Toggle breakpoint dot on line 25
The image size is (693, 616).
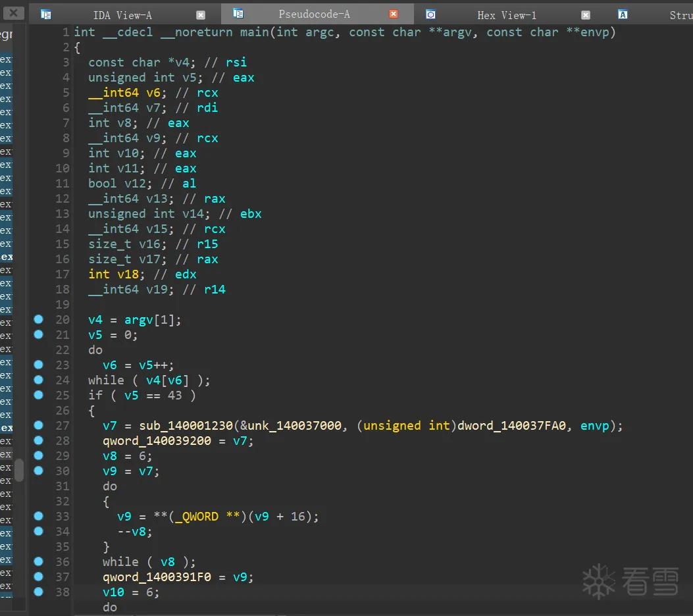pos(38,395)
